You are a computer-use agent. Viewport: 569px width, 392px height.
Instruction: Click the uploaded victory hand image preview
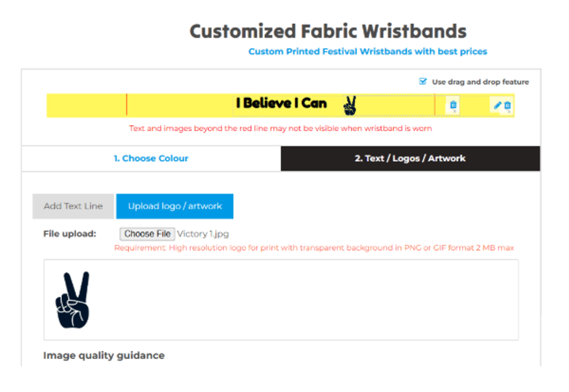pyautogui.click(x=71, y=300)
